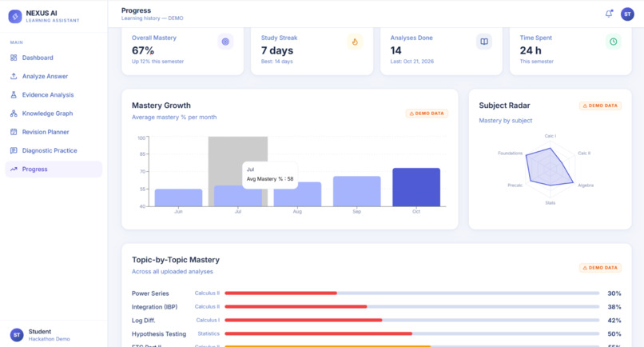Go to Analyze Answer
The height and width of the screenshot is (347, 644).
(x=54, y=76)
